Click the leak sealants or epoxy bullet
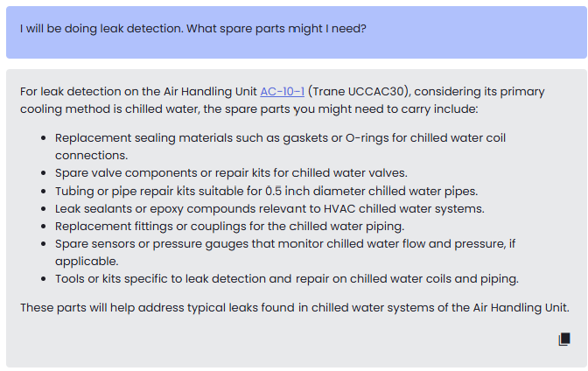 [x=269, y=208]
